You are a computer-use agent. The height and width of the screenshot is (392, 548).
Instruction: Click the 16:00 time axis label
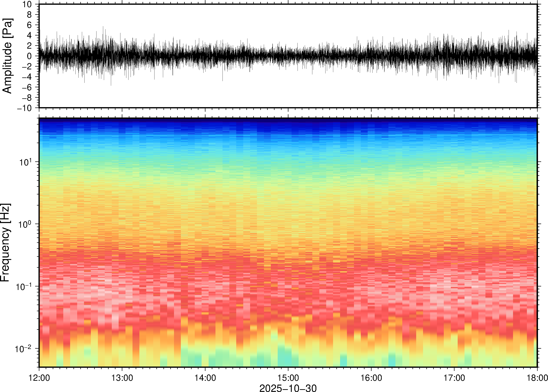click(x=371, y=378)
